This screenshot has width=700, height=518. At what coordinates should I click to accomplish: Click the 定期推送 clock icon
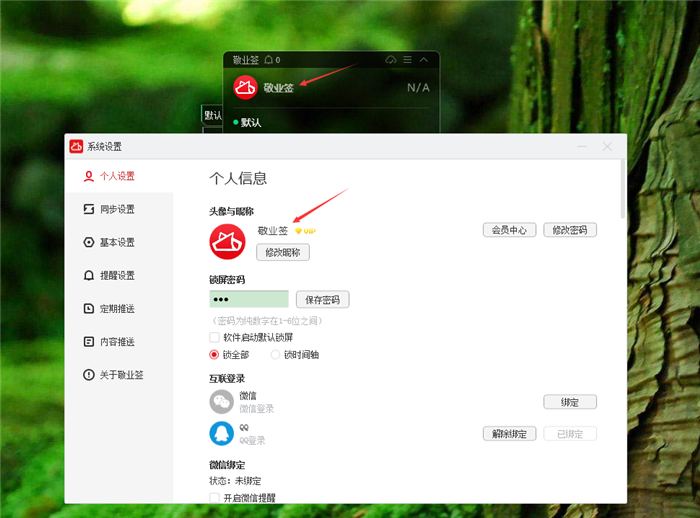(89, 309)
